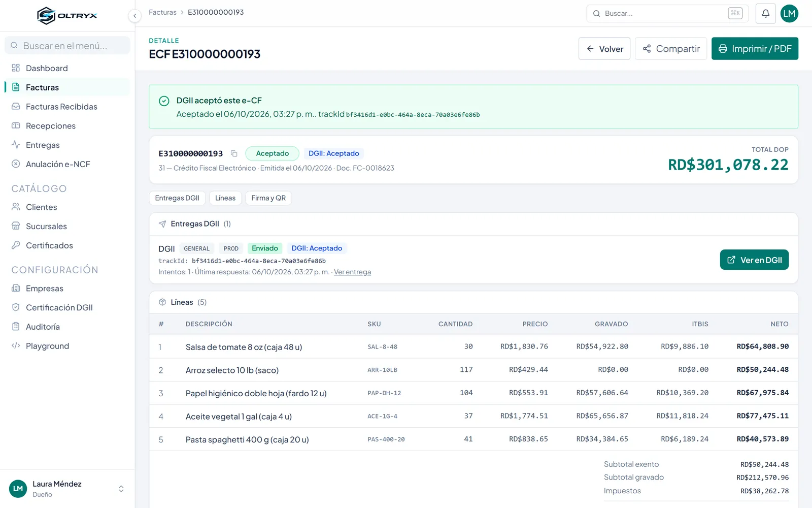
Task: Click the Oltryx logo
Action: (x=67, y=16)
